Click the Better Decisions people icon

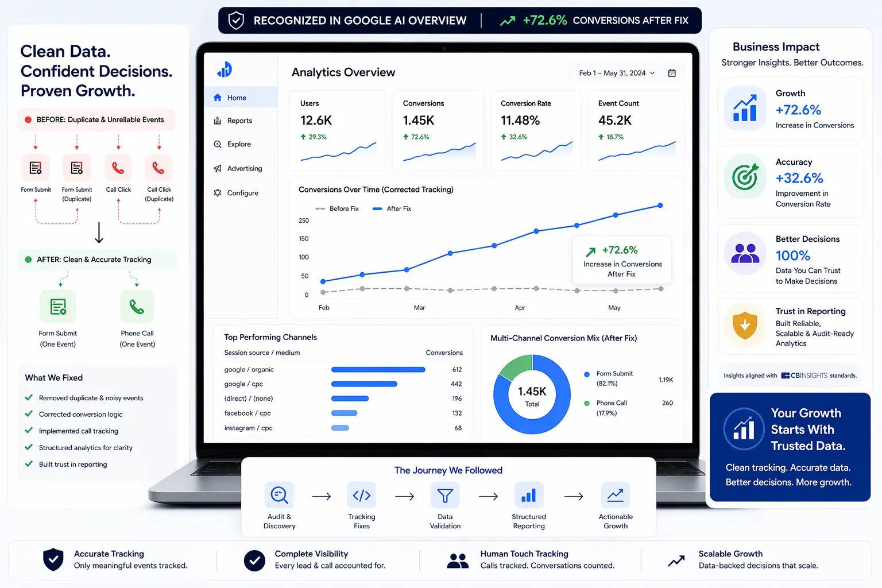coord(745,253)
